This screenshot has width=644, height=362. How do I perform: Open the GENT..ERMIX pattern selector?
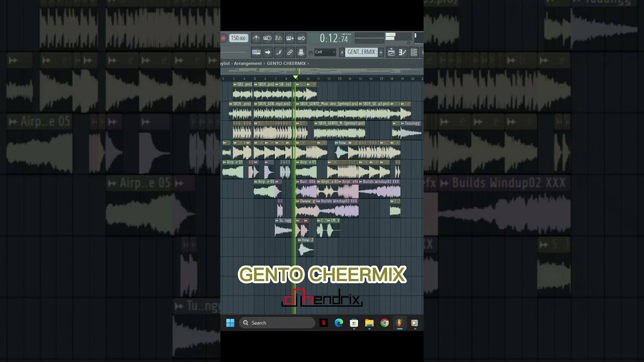tap(361, 52)
